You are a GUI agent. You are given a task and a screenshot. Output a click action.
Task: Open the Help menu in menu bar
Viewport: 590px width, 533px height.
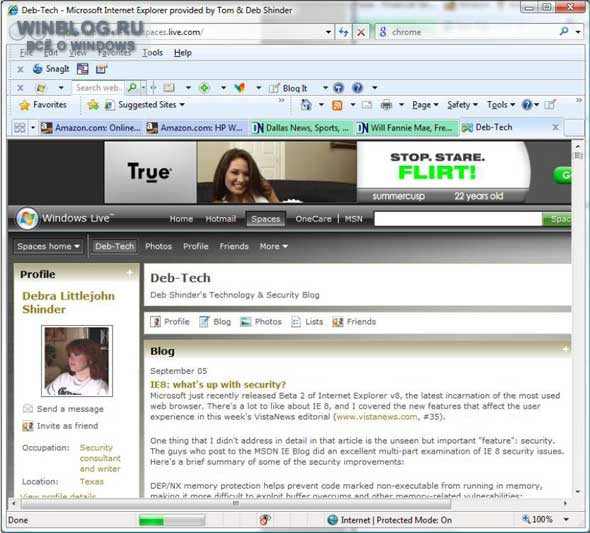click(x=182, y=53)
